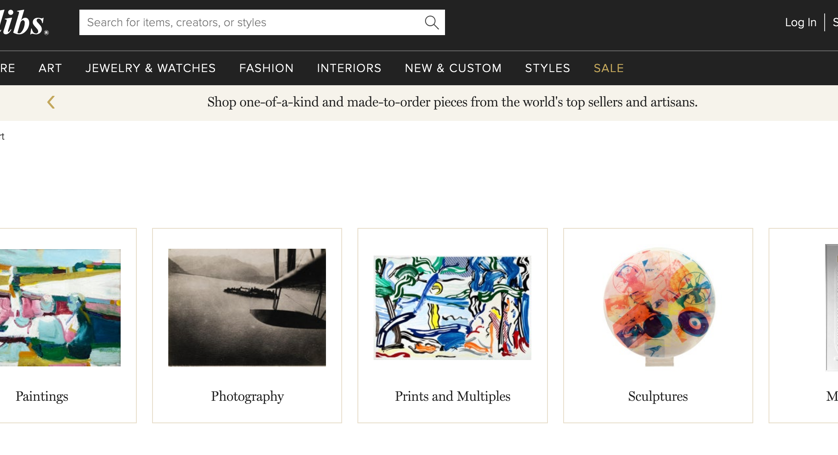Open the Fashion menu

pos(266,68)
